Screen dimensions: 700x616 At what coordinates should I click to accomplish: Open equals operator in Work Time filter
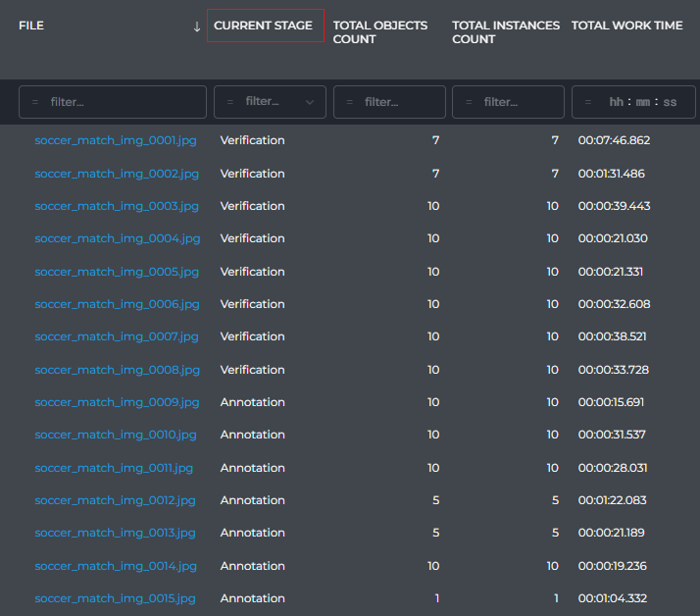coord(588,102)
